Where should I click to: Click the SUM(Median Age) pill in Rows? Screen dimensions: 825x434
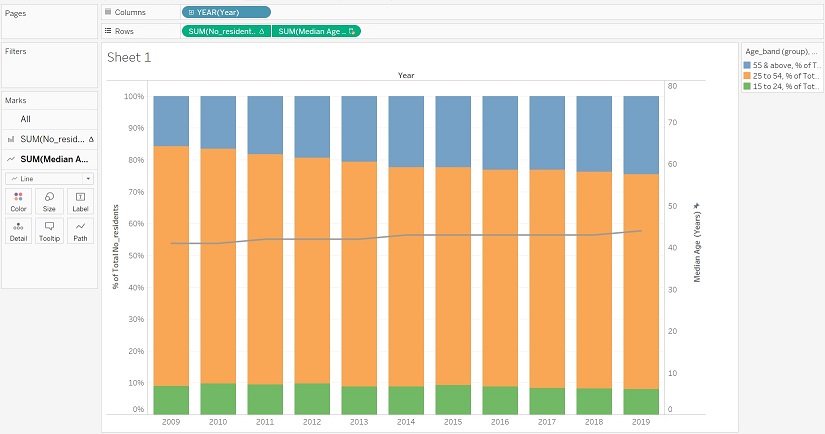315,31
